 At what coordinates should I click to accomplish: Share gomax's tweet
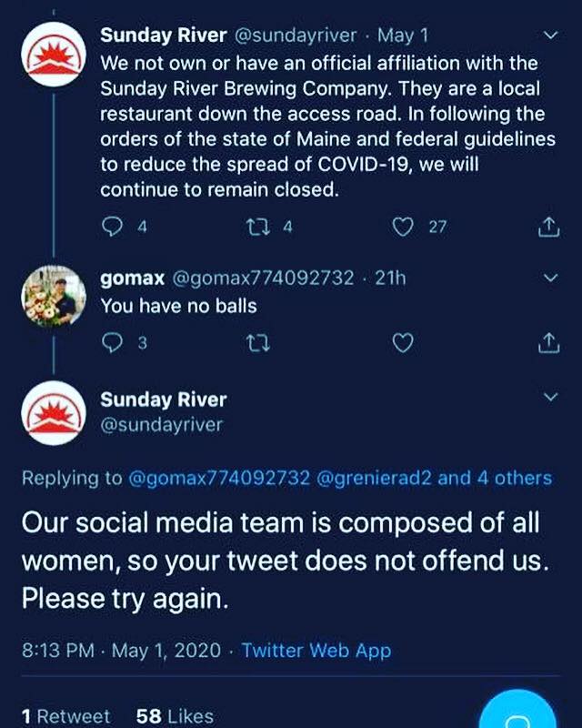(x=548, y=343)
